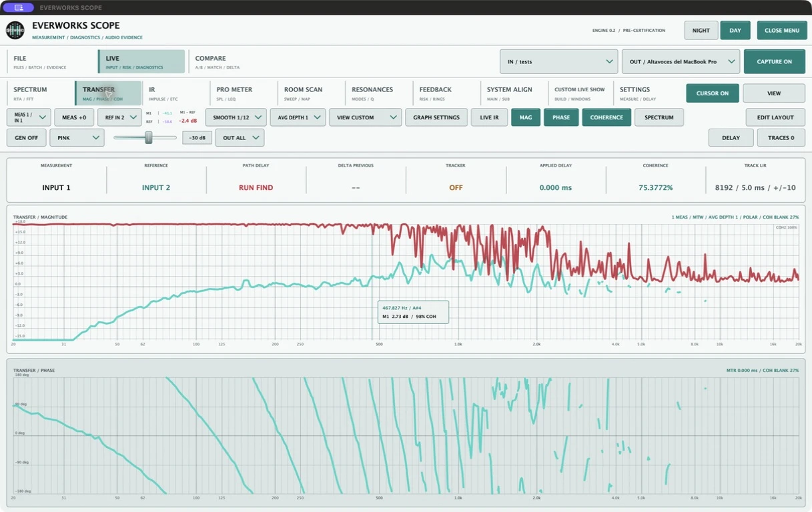Open the FILE section tab

51,61
